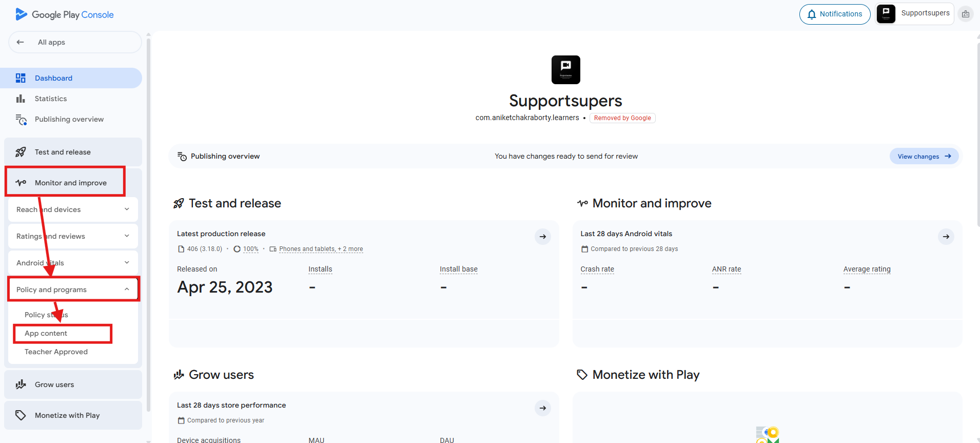980x443 pixels.
Task: Click the back arrow beside All apps
Action: coord(21,42)
